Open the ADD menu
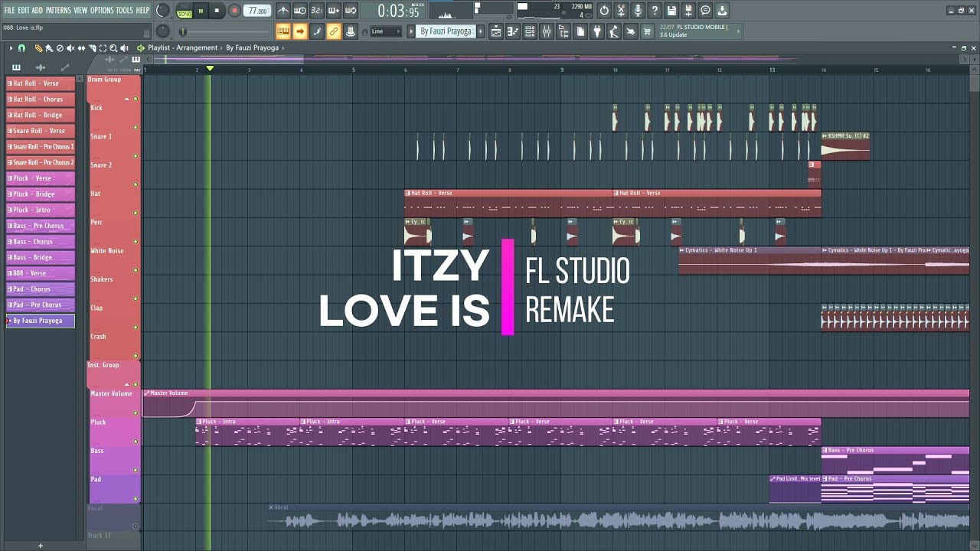Viewport: 980px width, 551px height. coord(37,10)
